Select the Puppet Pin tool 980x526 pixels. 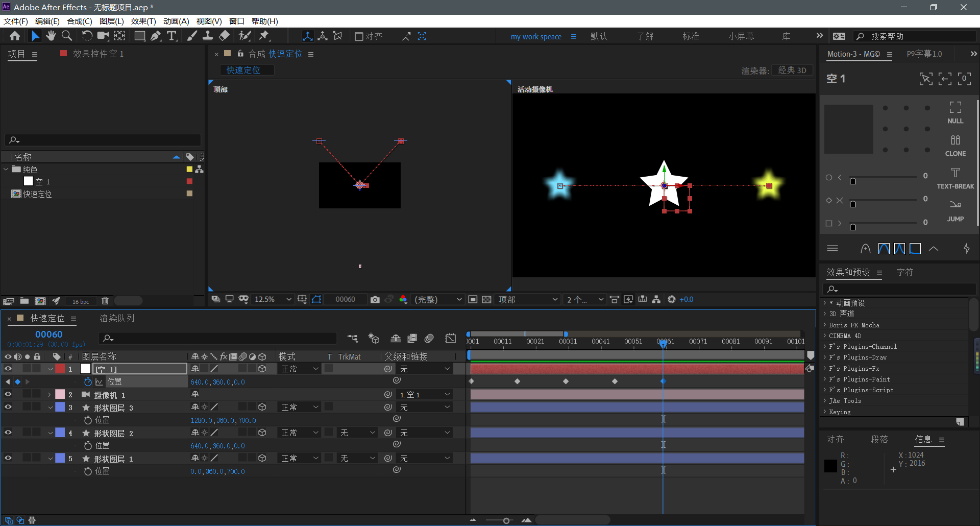[264, 36]
